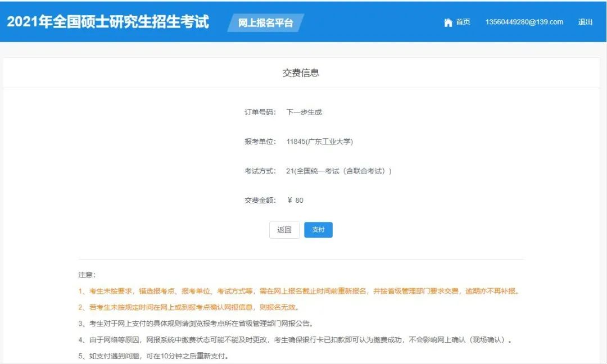Screen dimensions: 607x364
Task: Click the 21(全国统一考试) exam method value
Action: click(338, 171)
